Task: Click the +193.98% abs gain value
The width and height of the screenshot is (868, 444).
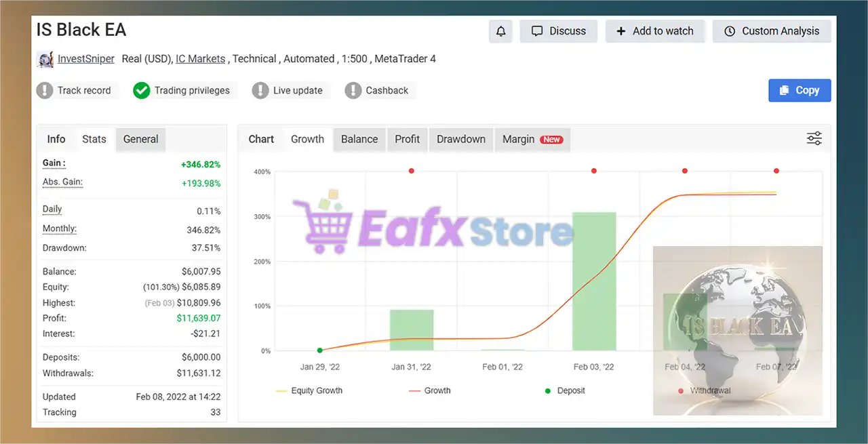Action: pyautogui.click(x=201, y=183)
